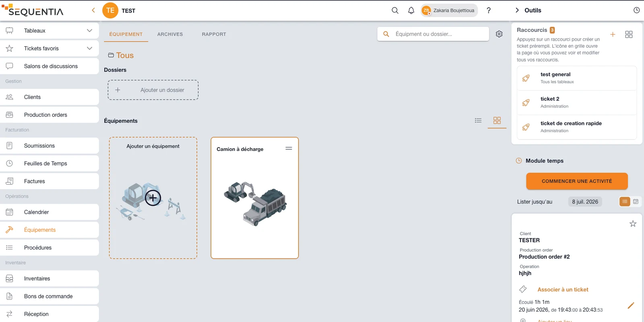This screenshot has width=644, height=322.
Task: Switch to the RAPPORT tab
Action: pyautogui.click(x=214, y=34)
